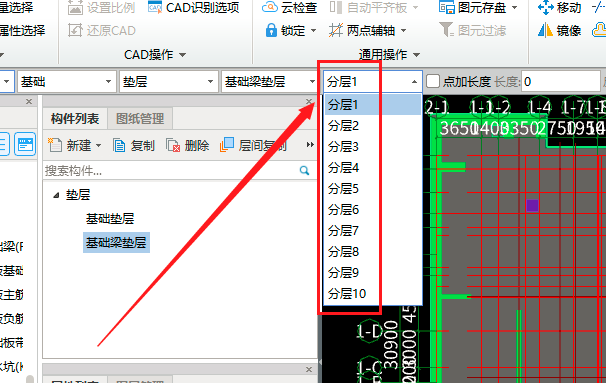Select 分层10 from the list
The image size is (606, 383).
[x=373, y=294]
